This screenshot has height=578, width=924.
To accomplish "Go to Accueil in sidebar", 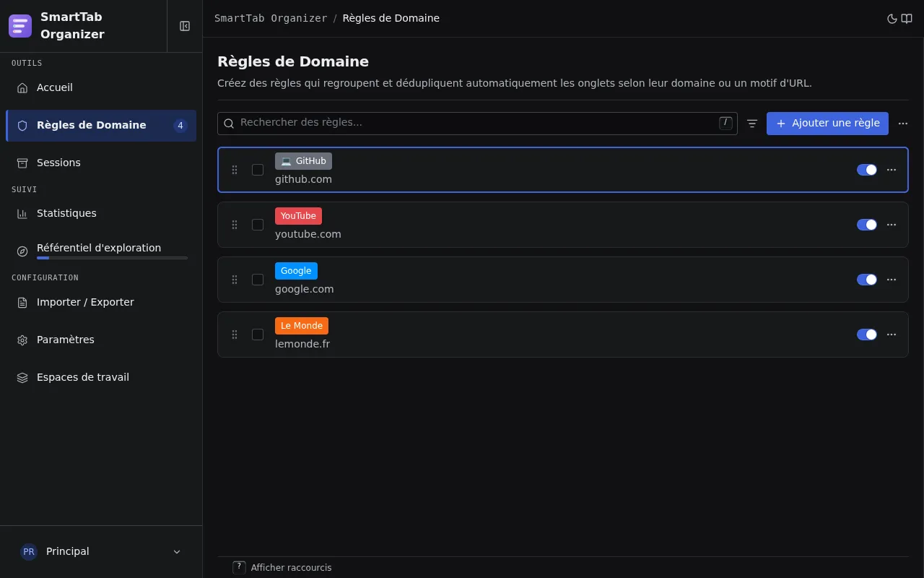I will (101, 88).
